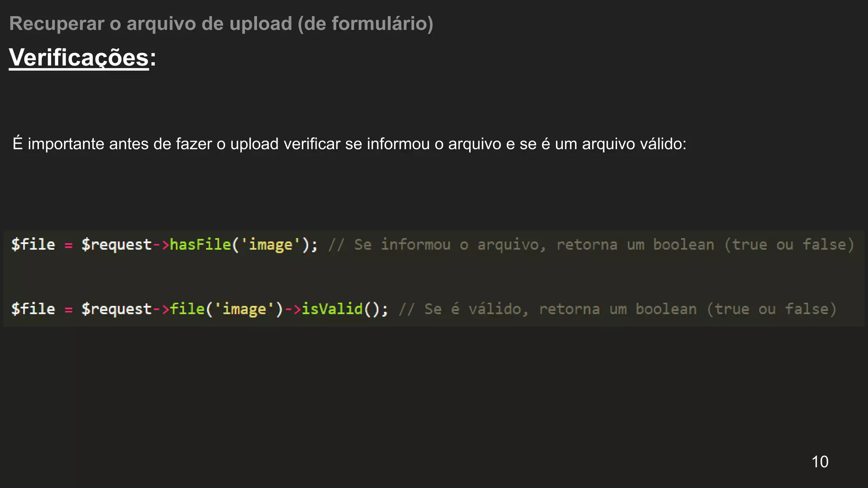Click the slide page number 10
This screenshot has height=488, width=868.
(x=820, y=462)
